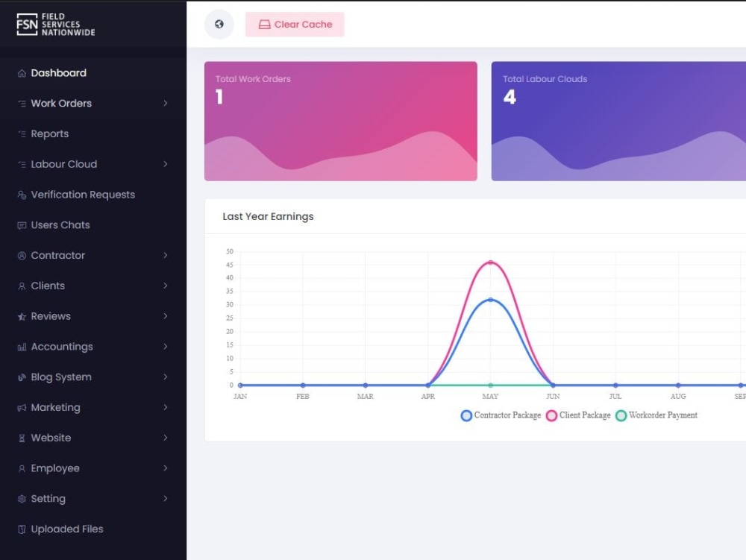Click the Reviews star icon

click(x=22, y=317)
